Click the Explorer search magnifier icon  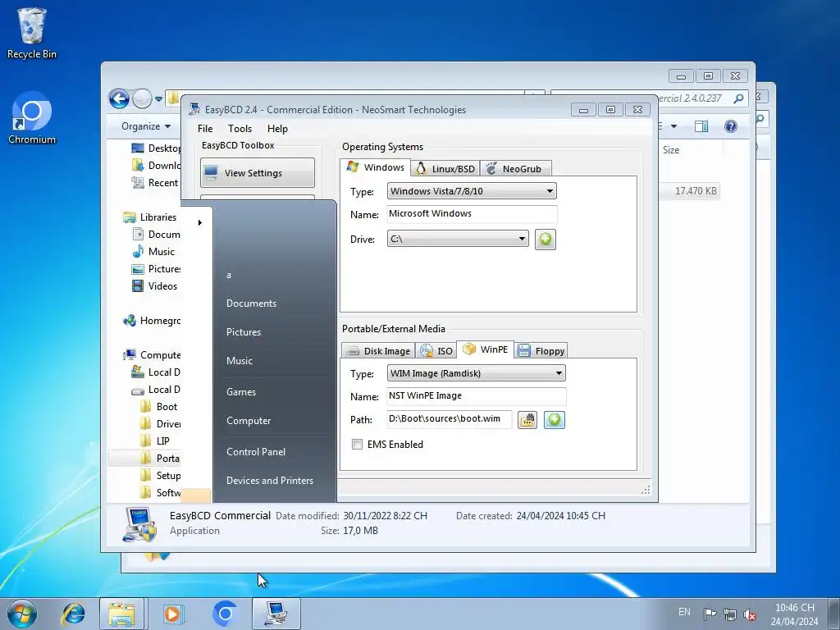(x=739, y=98)
